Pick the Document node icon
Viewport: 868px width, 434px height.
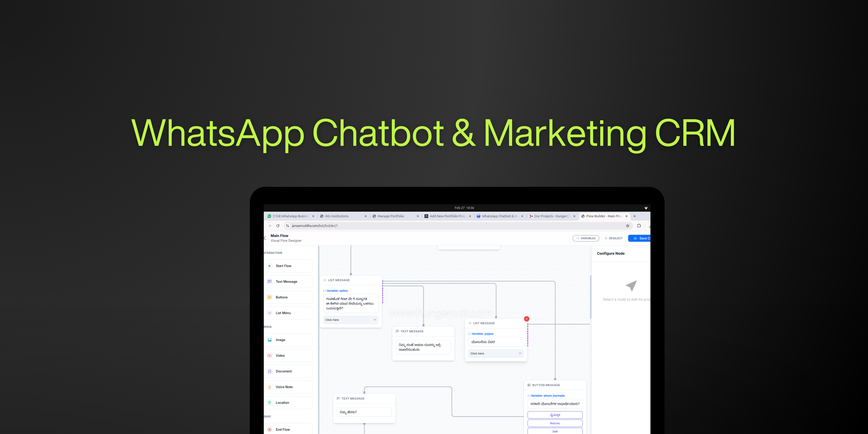269,371
